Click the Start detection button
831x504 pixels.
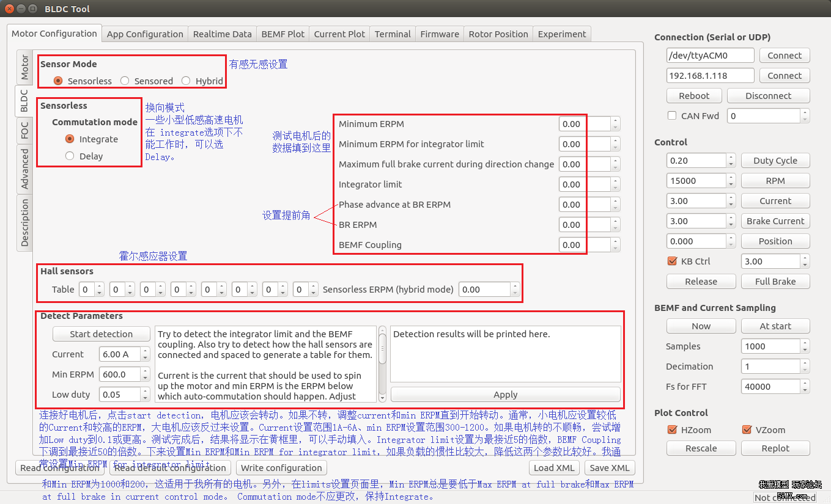point(101,334)
